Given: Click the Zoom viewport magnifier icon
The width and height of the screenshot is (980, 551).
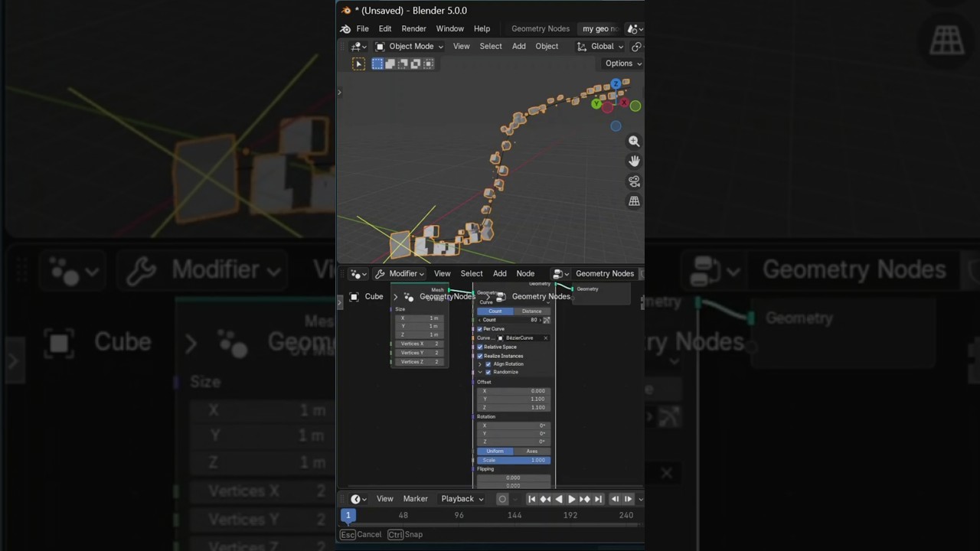Looking at the screenshot, I should click(x=634, y=141).
